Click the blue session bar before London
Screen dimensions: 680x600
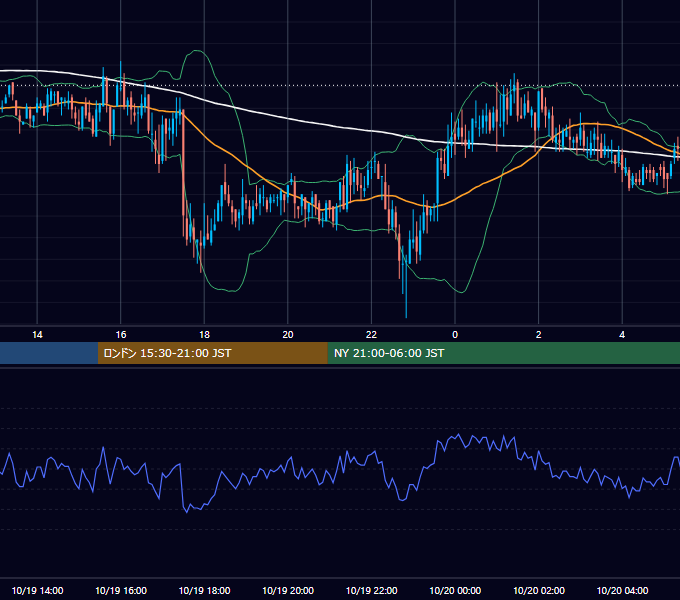point(49,353)
